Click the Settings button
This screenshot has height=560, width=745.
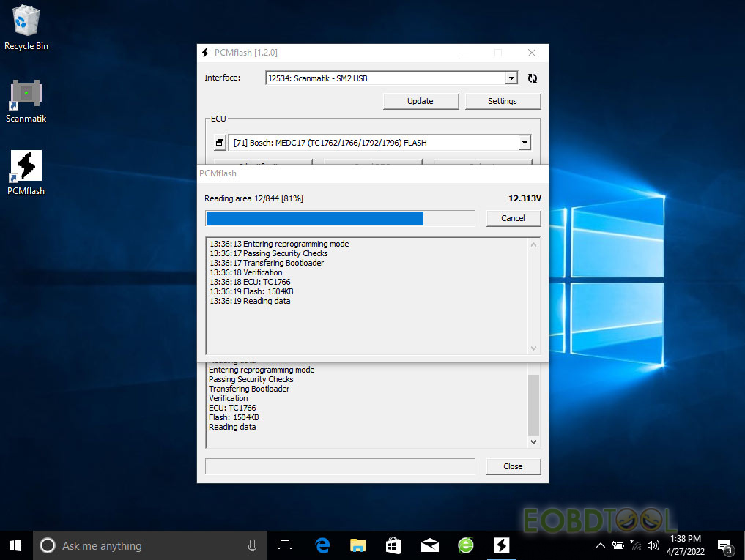click(x=503, y=101)
